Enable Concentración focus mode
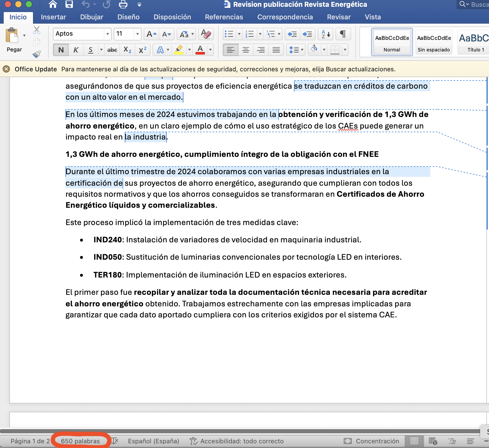 point(372,441)
